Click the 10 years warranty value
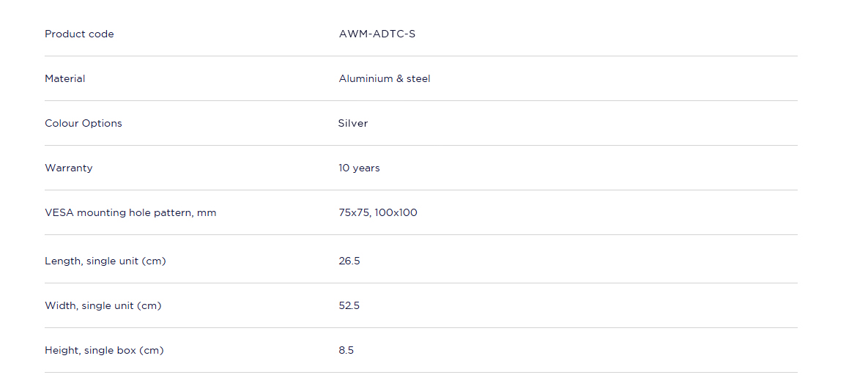 tap(359, 168)
